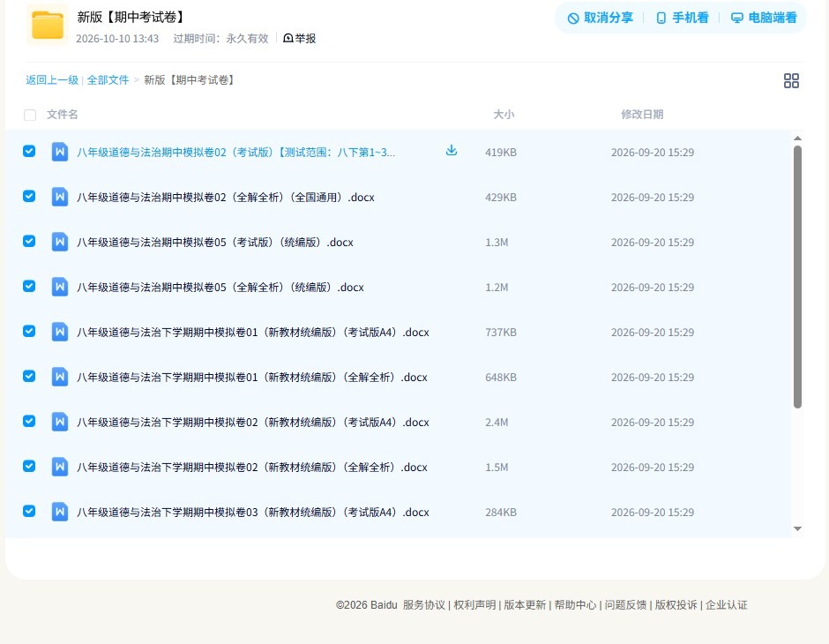Open 权利声明 footer link
The image size is (829, 644).
pyautogui.click(x=474, y=605)
